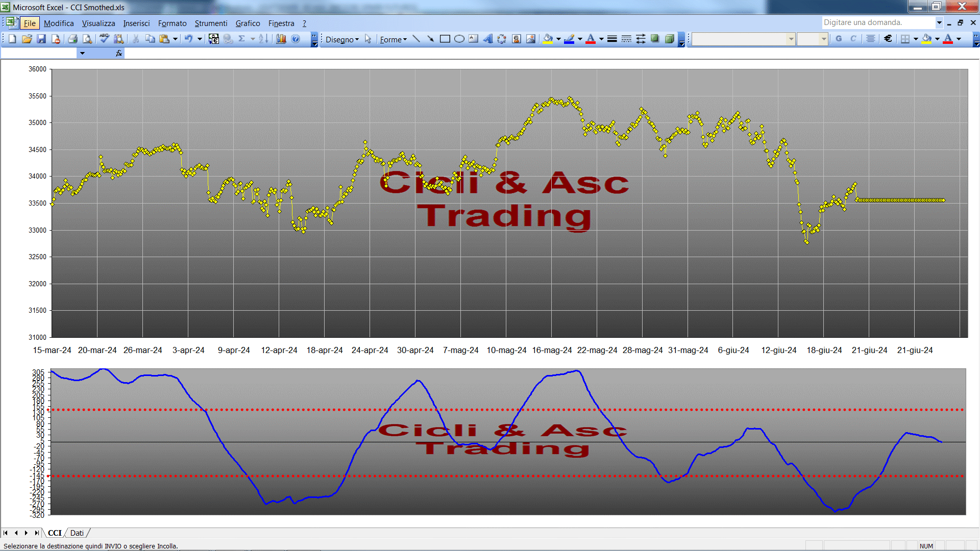
Task: Apply Shadow Style to selected object
Action: pyautogui.click(x=655, y=39)
